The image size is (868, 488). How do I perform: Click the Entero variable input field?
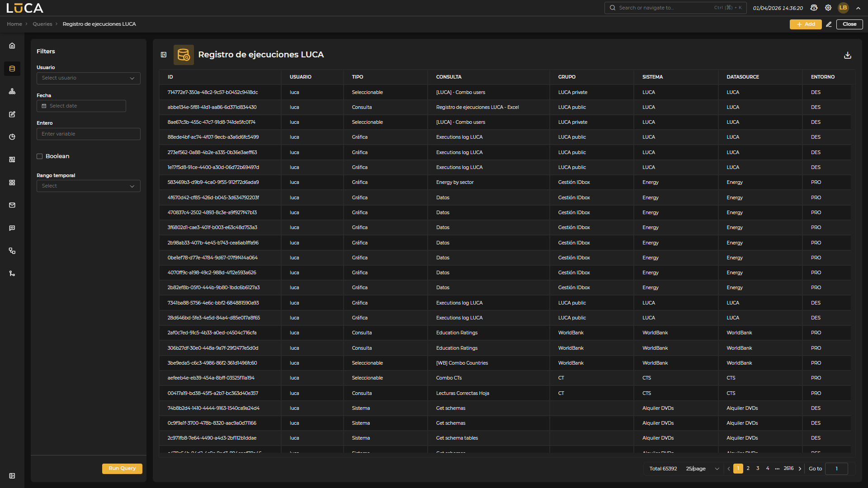[88, 134]
